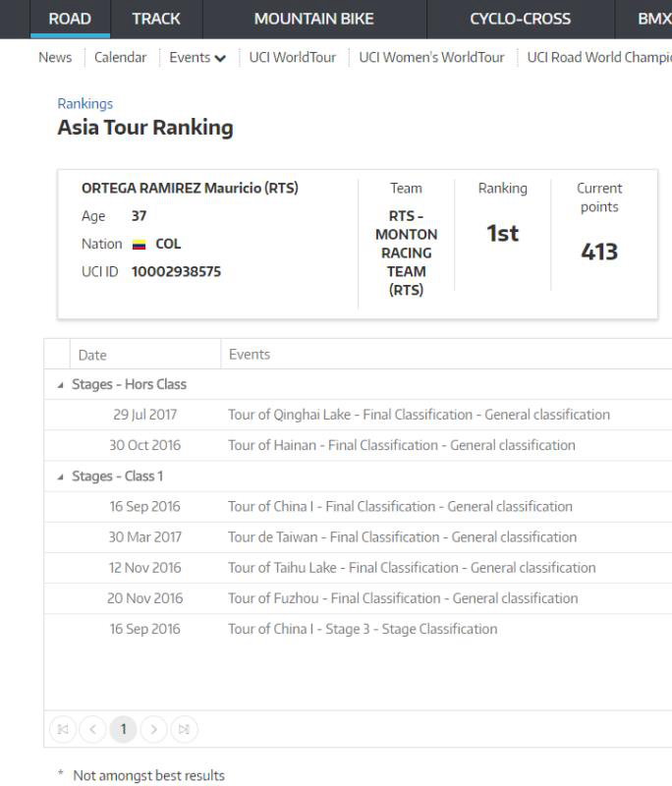Select the CYCLO-CROSS tab
The image size is (672, 786).
coord(520,19)
